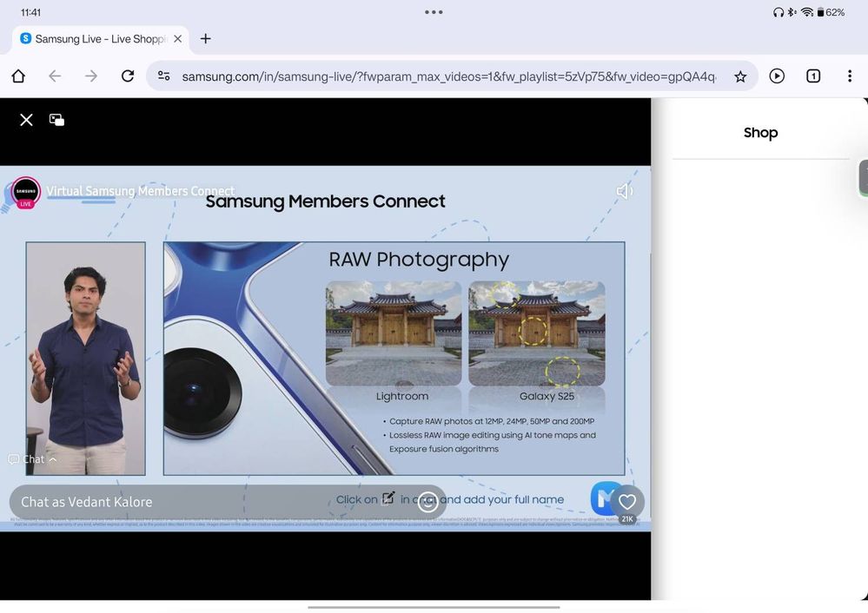Tap the Lightroom sample photo
The image size is (868, 613).
[x=394, y=333]
